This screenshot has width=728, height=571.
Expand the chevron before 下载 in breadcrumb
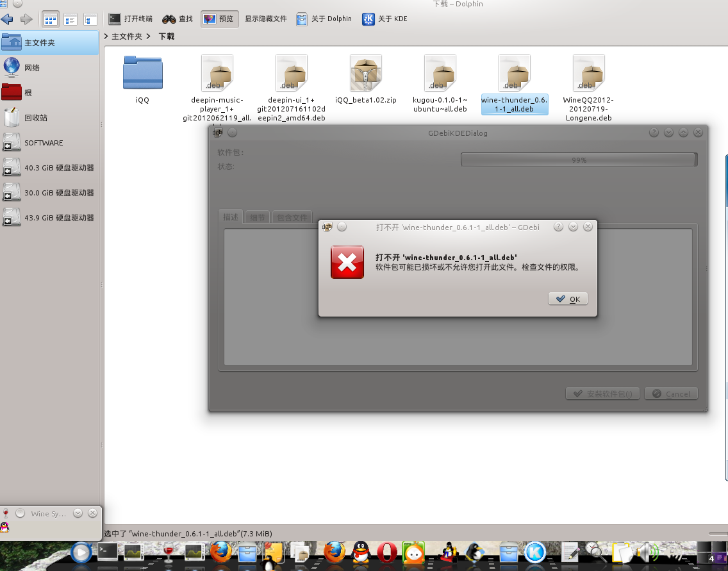pyautogui.click(x=148, y=37)
